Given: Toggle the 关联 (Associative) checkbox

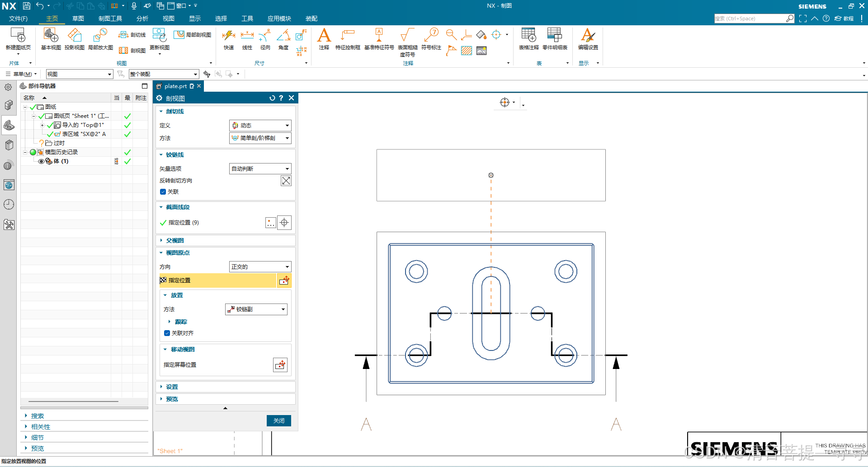Looking at the screenshot, I should tap(163, 192).
